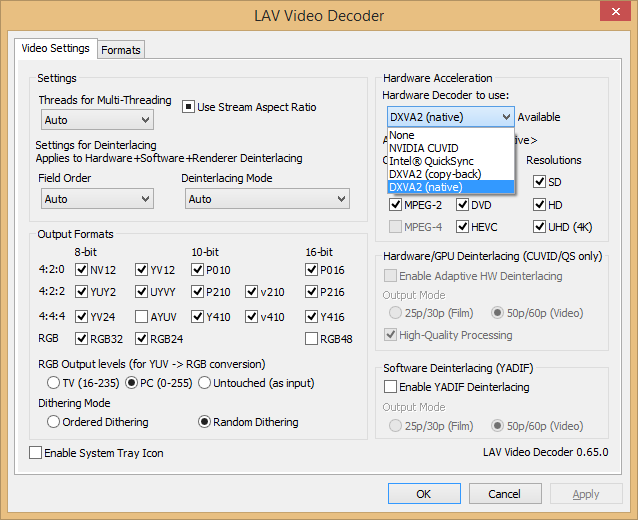Toggle the MPEG-2 codec checkbox
Screen dimensions: 638x520
click(395, 205)
